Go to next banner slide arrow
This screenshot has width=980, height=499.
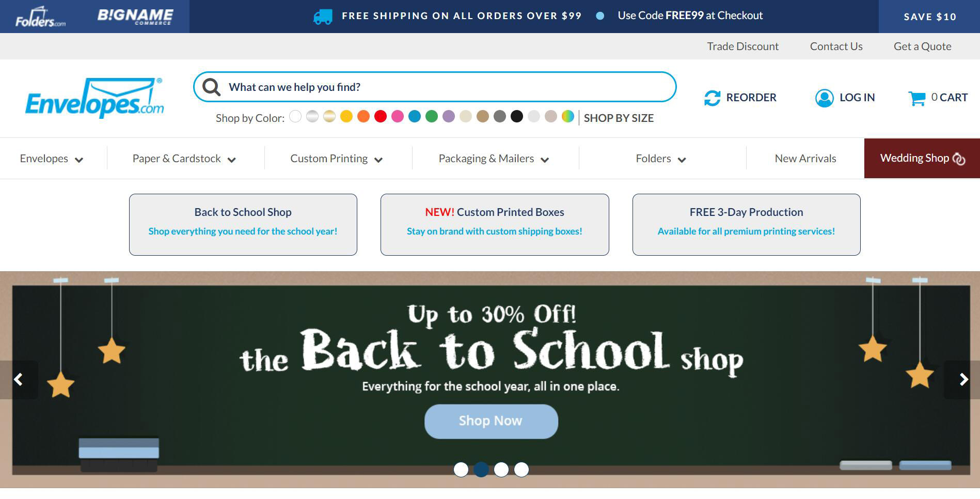click(963, 380)
